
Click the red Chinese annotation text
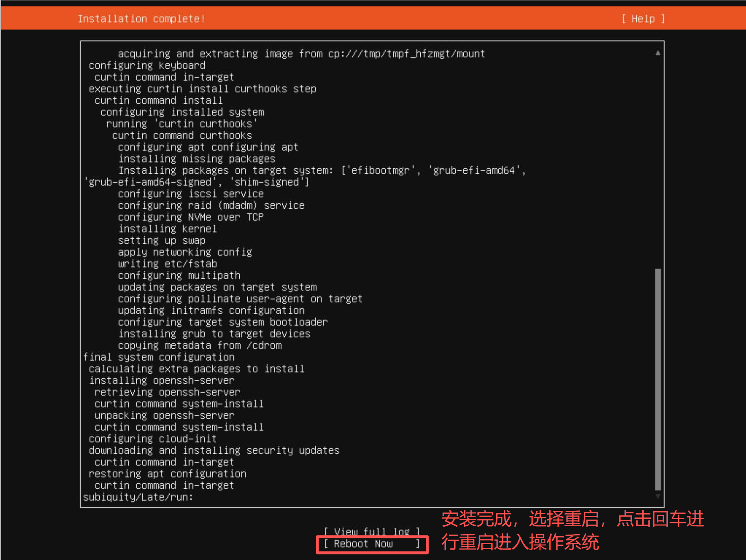[x=572, y=530]
